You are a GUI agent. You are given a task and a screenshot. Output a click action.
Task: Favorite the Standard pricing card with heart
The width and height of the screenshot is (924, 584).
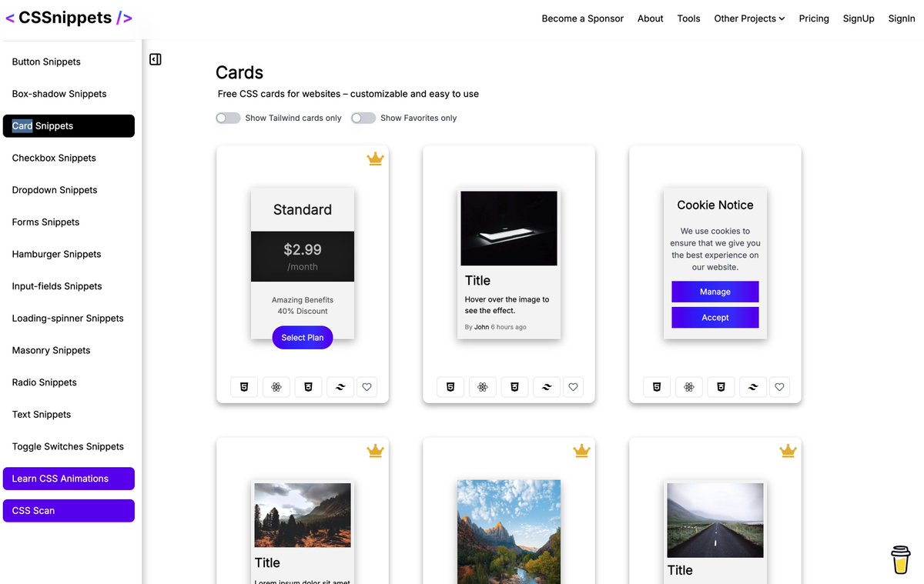(367, 387)
